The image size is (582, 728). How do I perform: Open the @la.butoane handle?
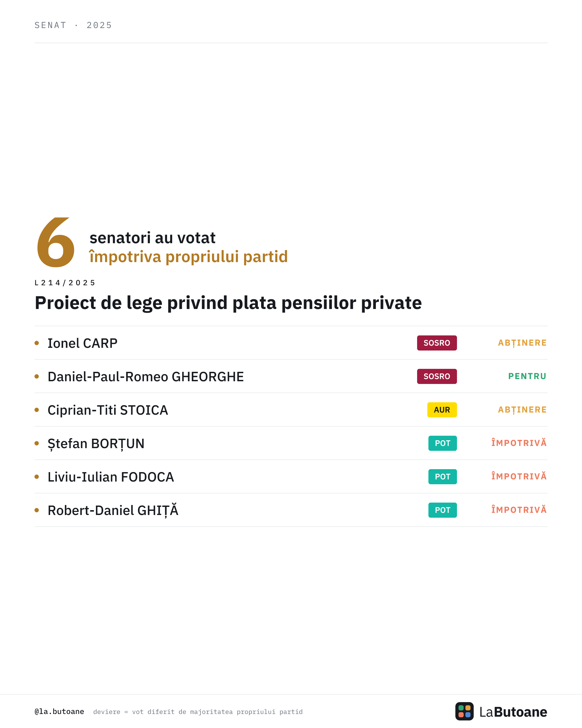click(59, 712)
